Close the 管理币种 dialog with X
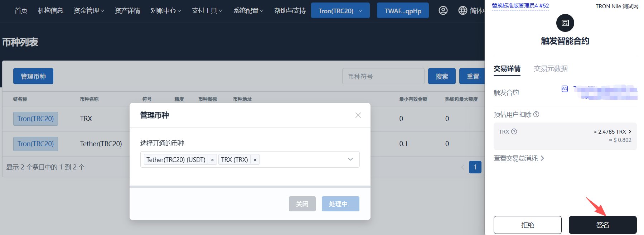 (x=358, y=115)
